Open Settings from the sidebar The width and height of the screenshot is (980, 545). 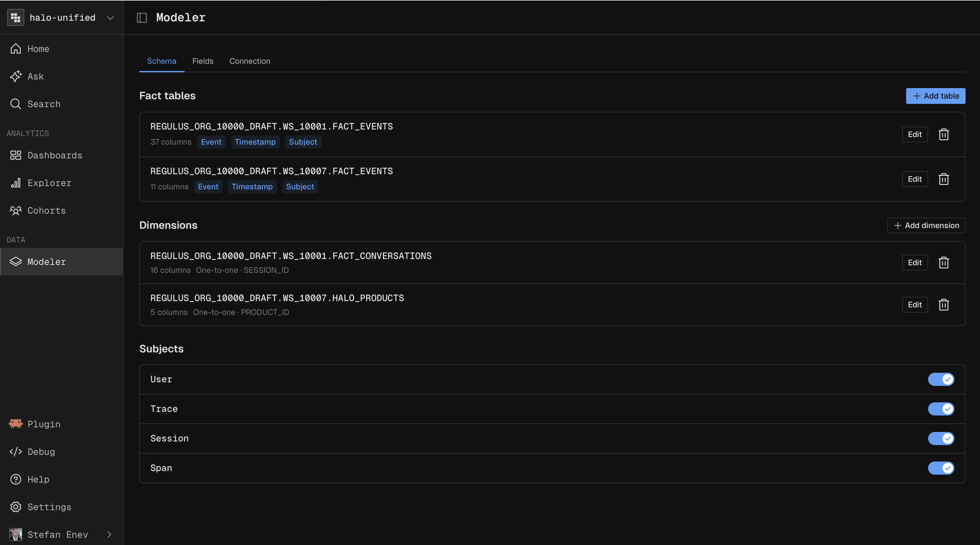pos(62,507)
